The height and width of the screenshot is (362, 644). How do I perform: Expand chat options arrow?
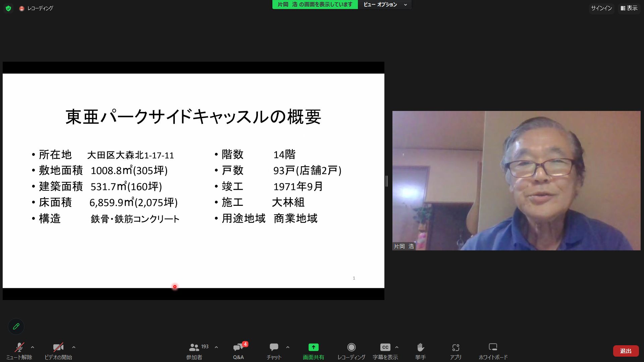click(288, 347)
